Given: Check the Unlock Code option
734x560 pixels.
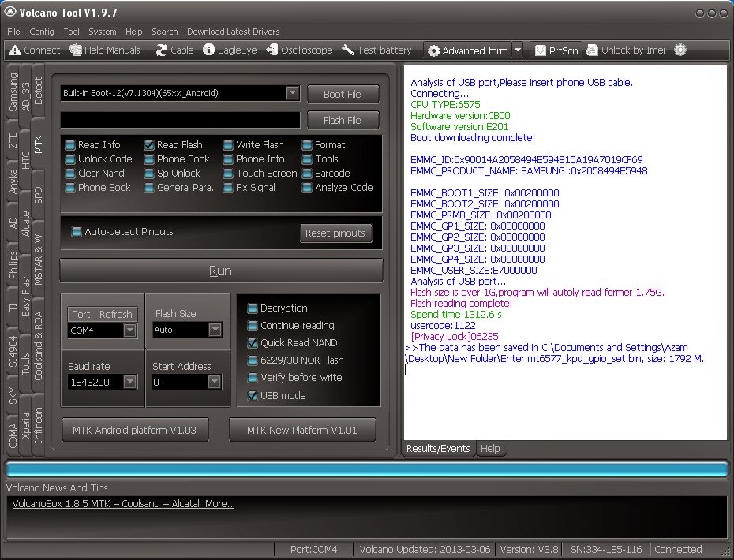Looking at the screenshot, I should click(70, 159).
